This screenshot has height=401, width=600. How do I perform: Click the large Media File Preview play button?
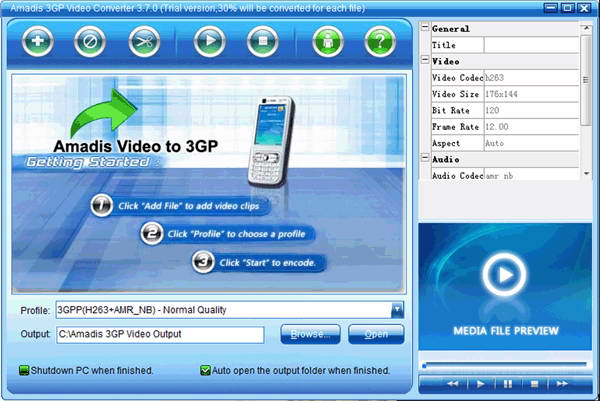504,274
